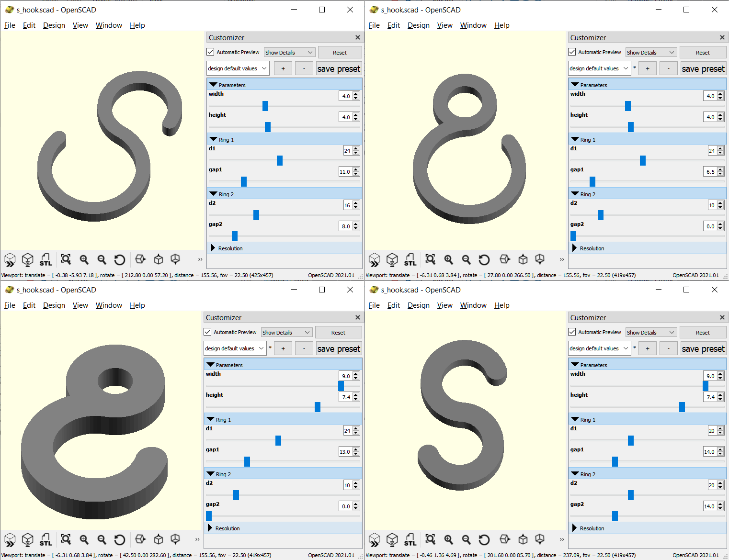The image size is (729, 560).
Task: Toggle Automatic Preview in top-right window
Action: coord(572,52)
